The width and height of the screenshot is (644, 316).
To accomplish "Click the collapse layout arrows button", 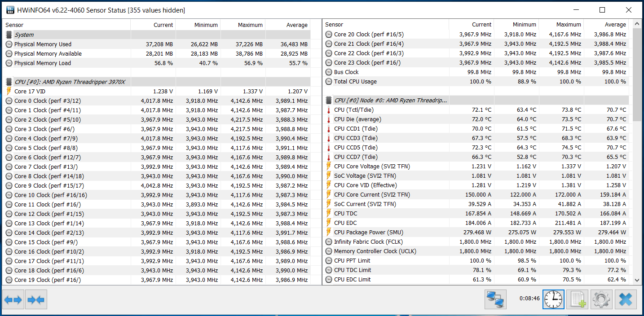I will pyautogui.click(x=36, y=299).
